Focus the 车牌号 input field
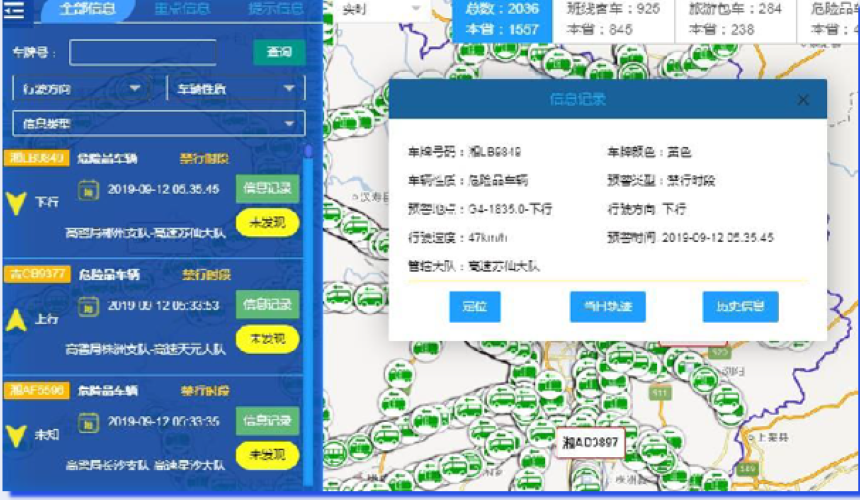Screen dimensions: 860x500 point(143,53)
